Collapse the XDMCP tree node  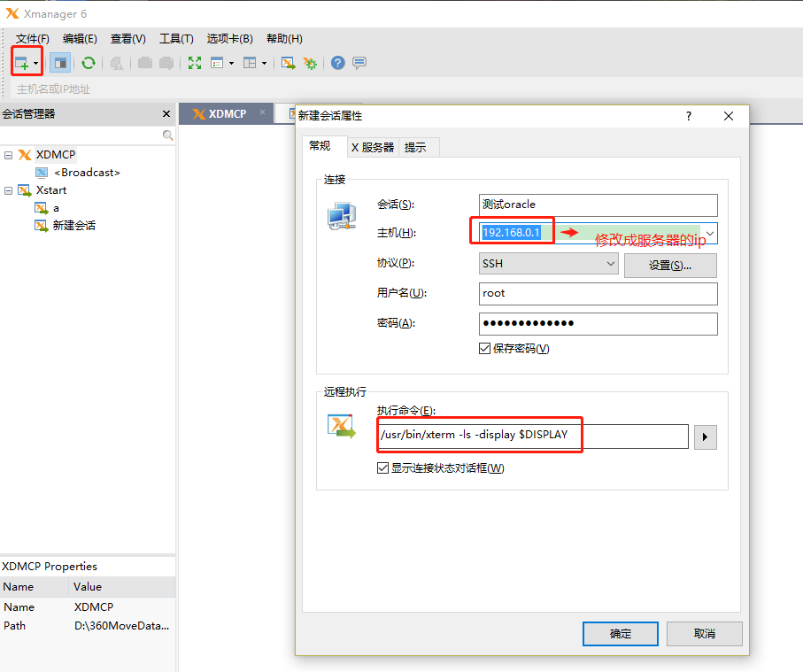pos(8,155)
